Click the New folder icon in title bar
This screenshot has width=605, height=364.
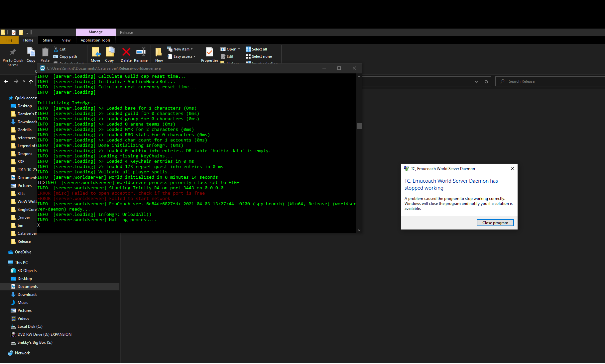point(21,32)
